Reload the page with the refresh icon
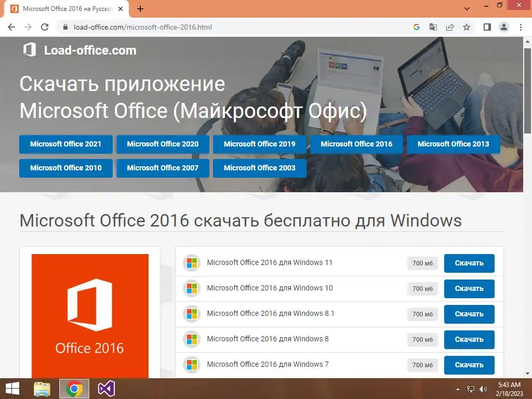532x399 pixels. 45,27
